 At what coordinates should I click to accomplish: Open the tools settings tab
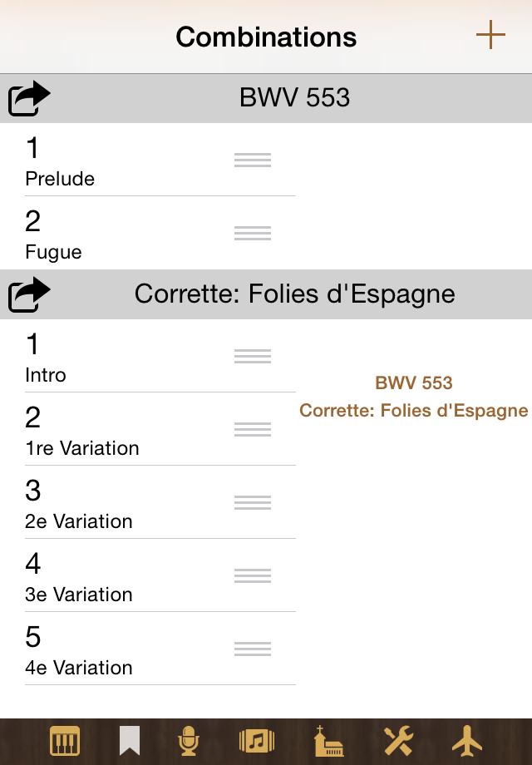click(398, 740)
